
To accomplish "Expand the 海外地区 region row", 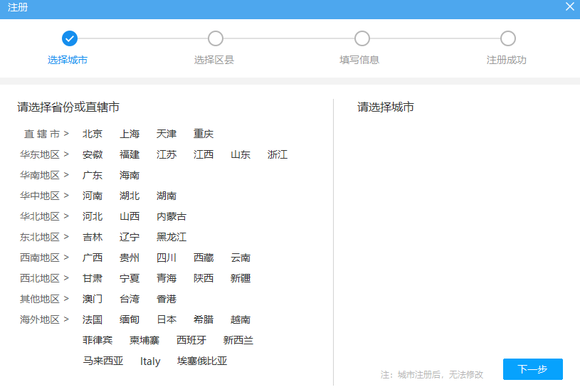I will [x=44, y=319].
